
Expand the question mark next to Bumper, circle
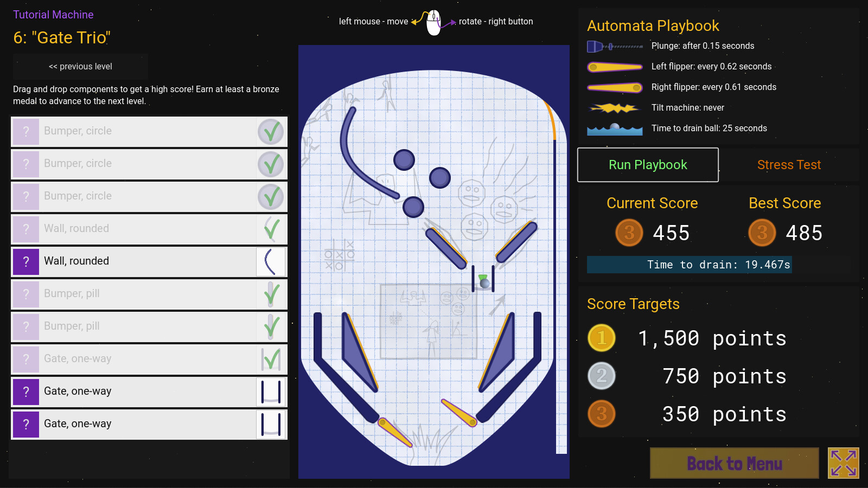[x=26, y=131]
